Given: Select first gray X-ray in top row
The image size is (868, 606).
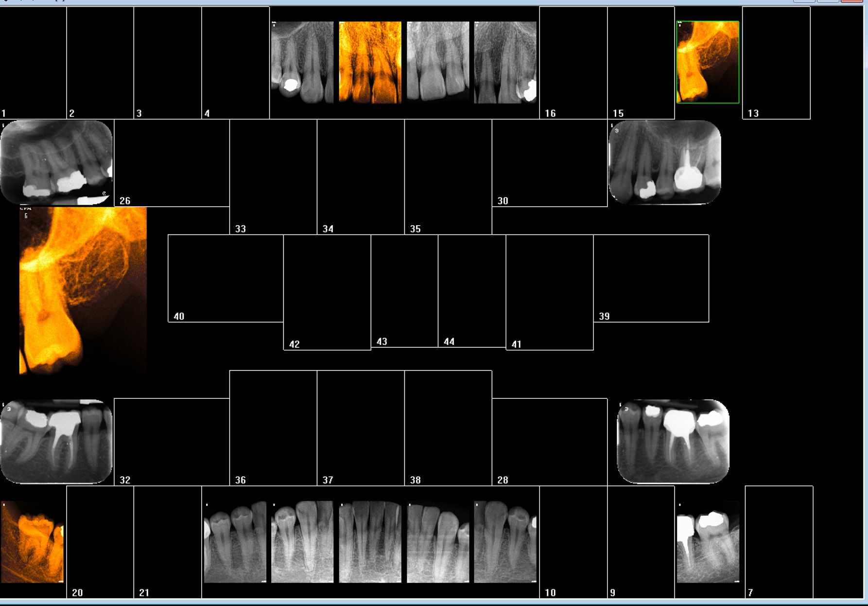Looking at the screenshot, I should [x=302, y=62].
